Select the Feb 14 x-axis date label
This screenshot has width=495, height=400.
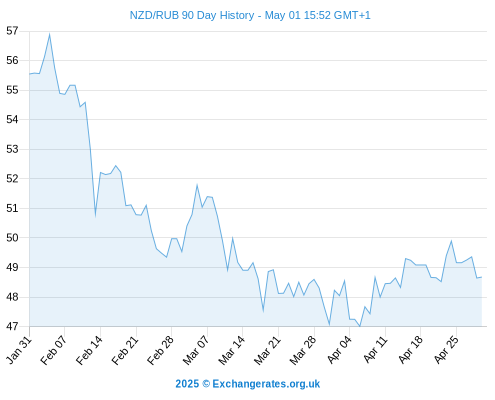tap(90, 350)
